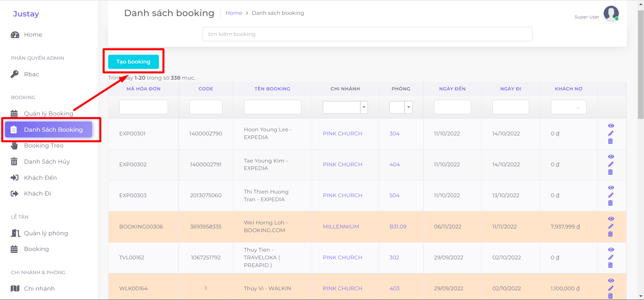Viewport: 644px width, 300px height.
Task: Open the Khách Nợ filter dropdown
Action: click(568, 107)
